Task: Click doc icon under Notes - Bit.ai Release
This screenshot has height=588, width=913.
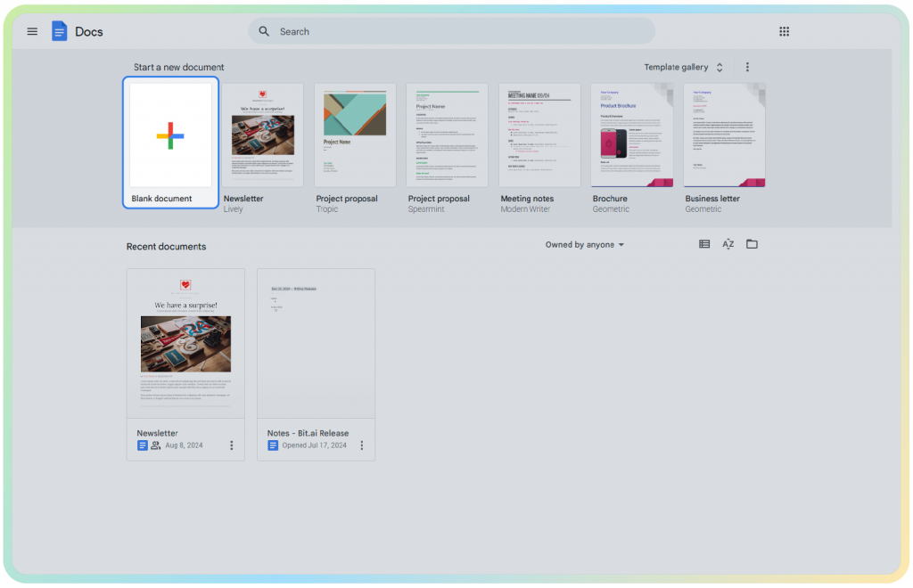Action: pos(273,445)
